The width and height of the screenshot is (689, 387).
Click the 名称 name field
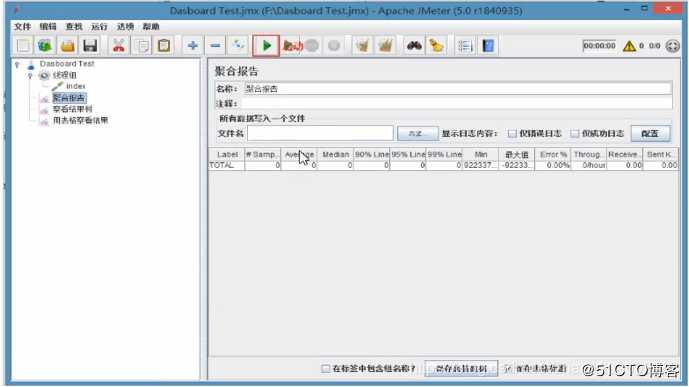[457, 88]
